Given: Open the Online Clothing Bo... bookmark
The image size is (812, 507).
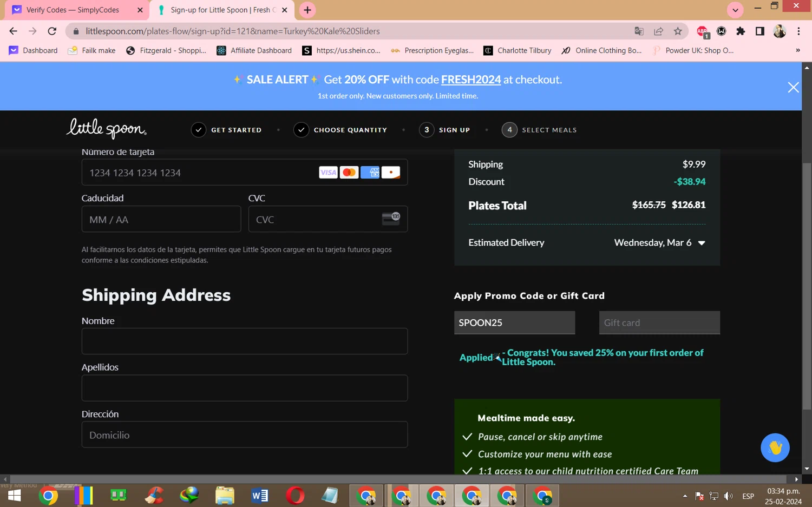Looking at the screenshot, I should pos(601,50).
